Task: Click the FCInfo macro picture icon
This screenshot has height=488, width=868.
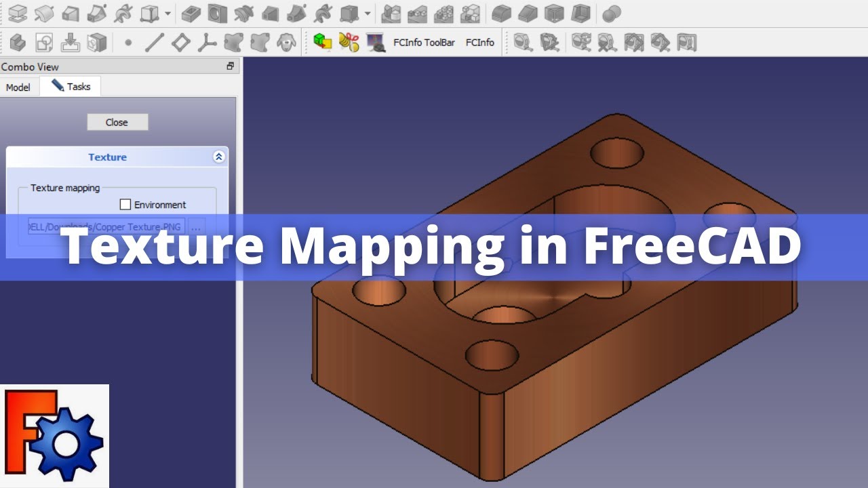Action: point(375,42)
